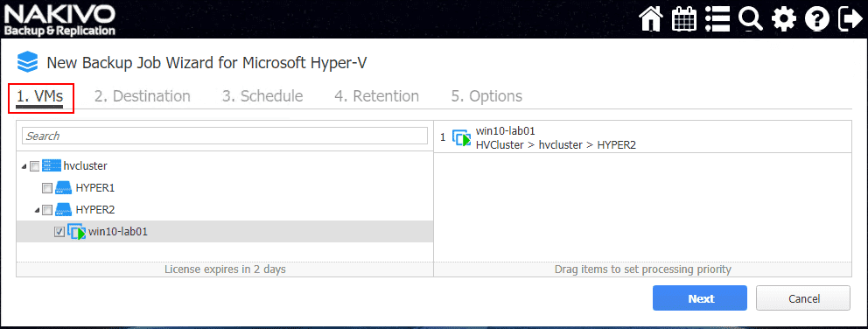Screen dimensions: 868x329
Task: Select the HYPER1 tree label
Action: (x=95, y=188)
